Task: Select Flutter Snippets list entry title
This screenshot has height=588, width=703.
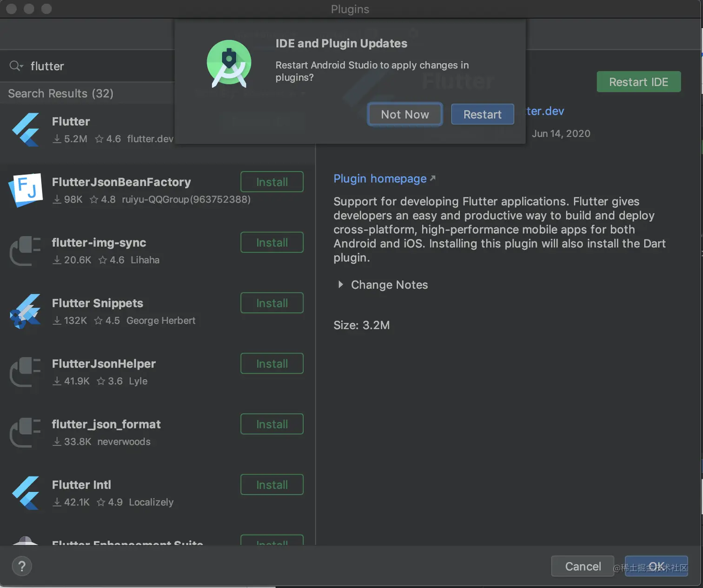Action: 98,303
